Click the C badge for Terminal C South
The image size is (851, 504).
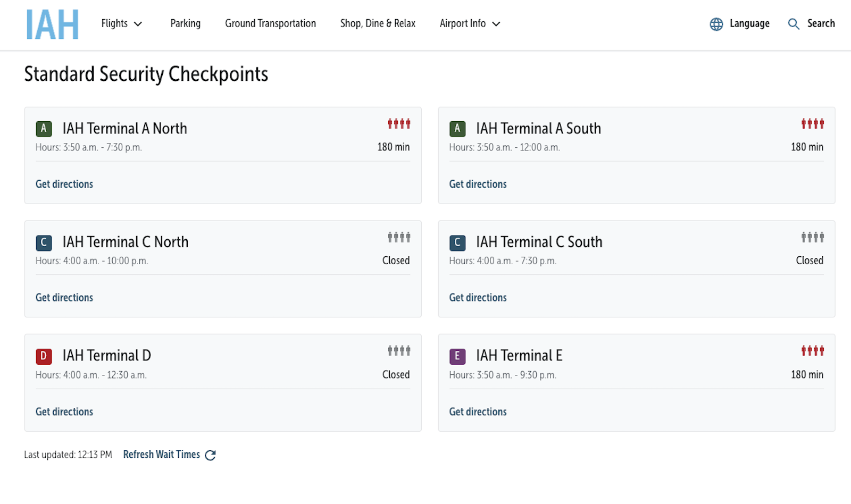457,243
